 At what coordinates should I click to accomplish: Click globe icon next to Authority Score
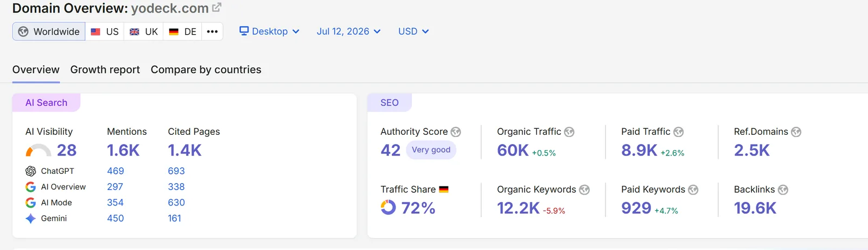[x=456, y=132]
